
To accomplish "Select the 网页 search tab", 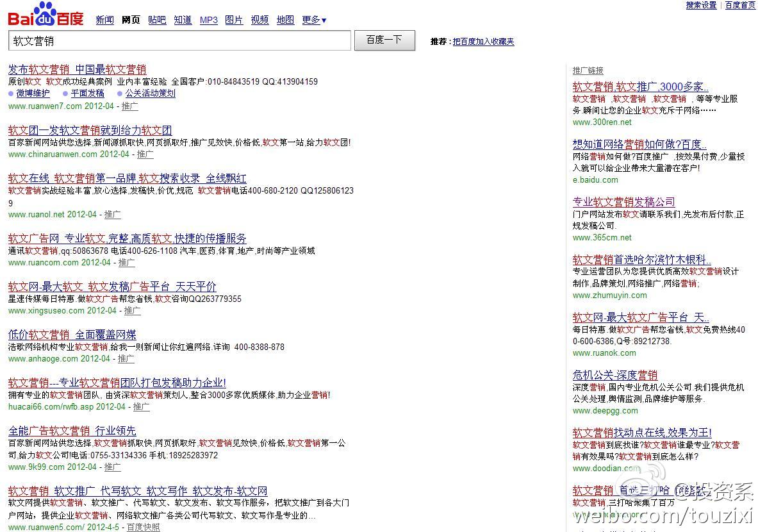I will click(131, 20).
